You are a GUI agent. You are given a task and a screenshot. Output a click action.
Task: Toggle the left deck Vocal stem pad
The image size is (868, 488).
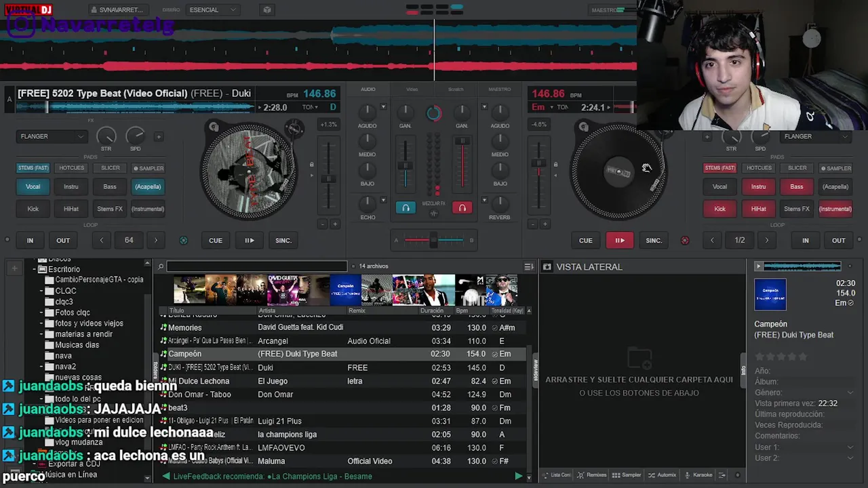click(33, 187)
